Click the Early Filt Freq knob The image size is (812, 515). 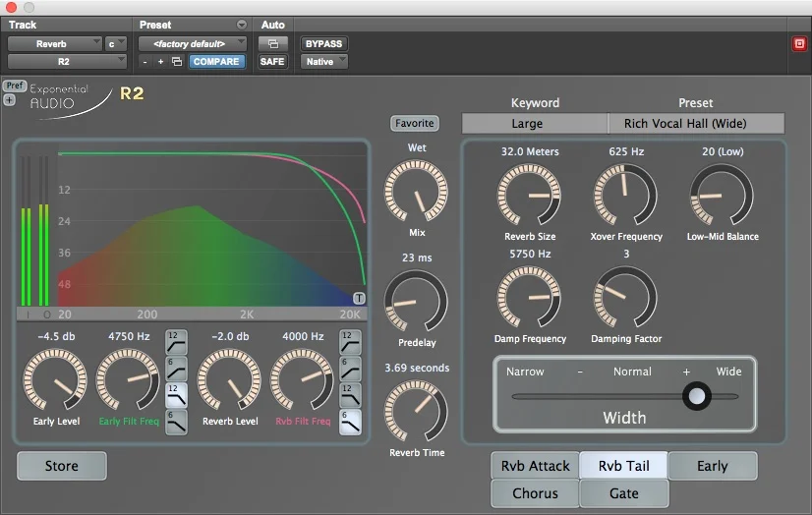[x=128, y=380]
